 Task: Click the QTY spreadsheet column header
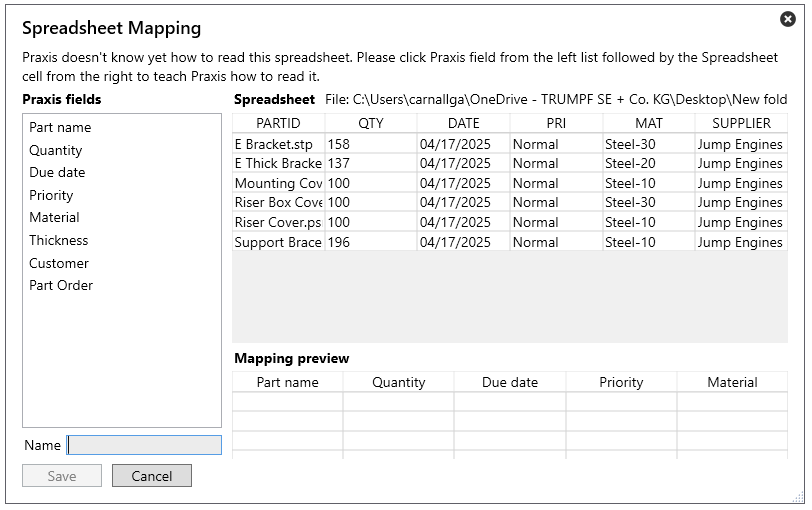(371, 123)
